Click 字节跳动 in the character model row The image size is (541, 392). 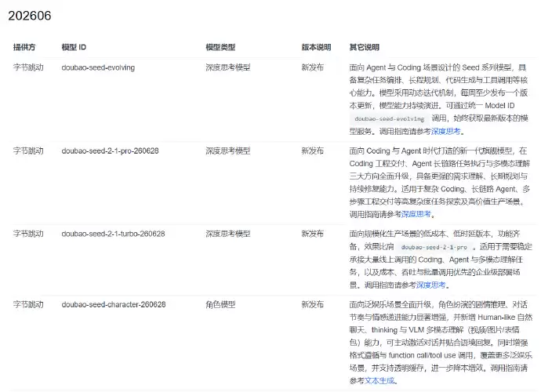(28, 304)
